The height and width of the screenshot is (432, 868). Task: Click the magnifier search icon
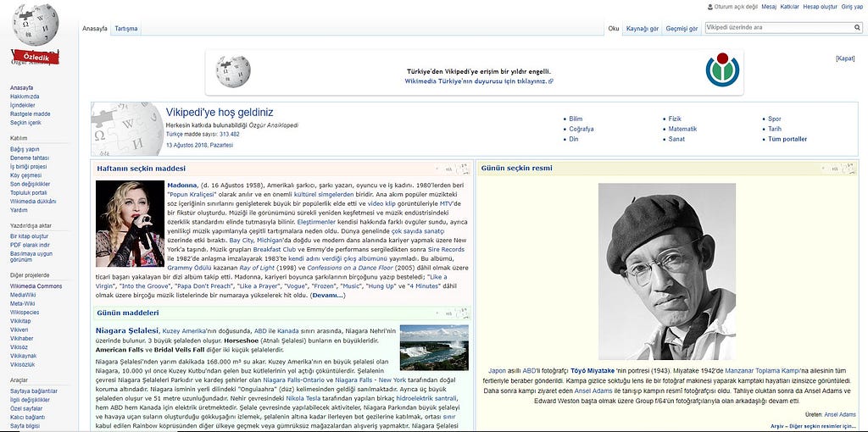pyautogui.click(x=857, y=28)
